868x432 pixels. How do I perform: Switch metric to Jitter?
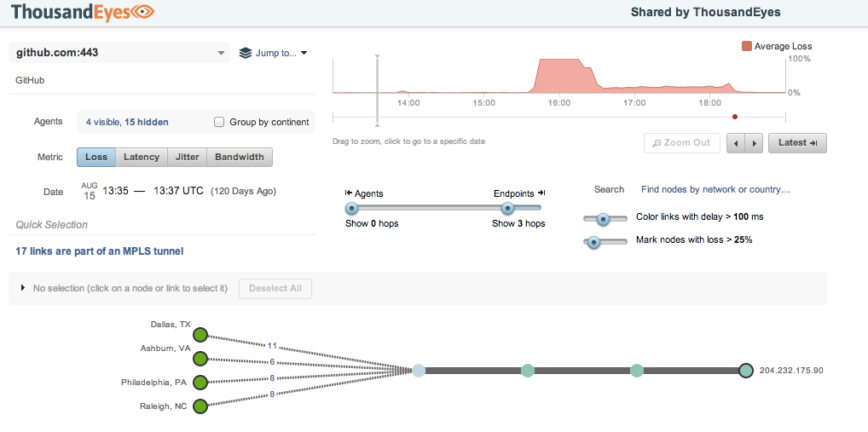tap(187, 157)
